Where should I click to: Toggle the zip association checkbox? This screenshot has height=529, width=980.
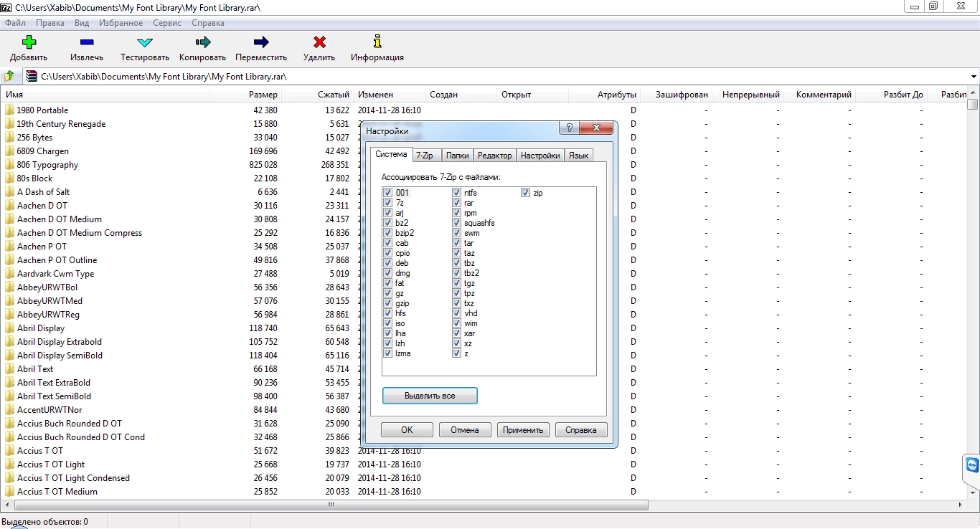click(526, 193)
